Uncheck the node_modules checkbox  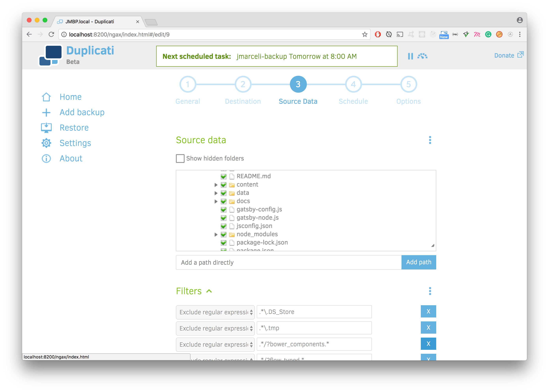224,234
